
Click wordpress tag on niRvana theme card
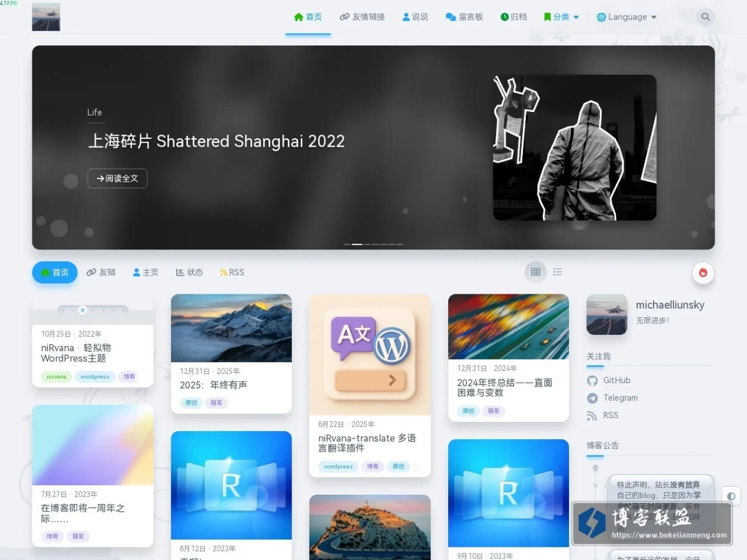[x=95, y=376]
